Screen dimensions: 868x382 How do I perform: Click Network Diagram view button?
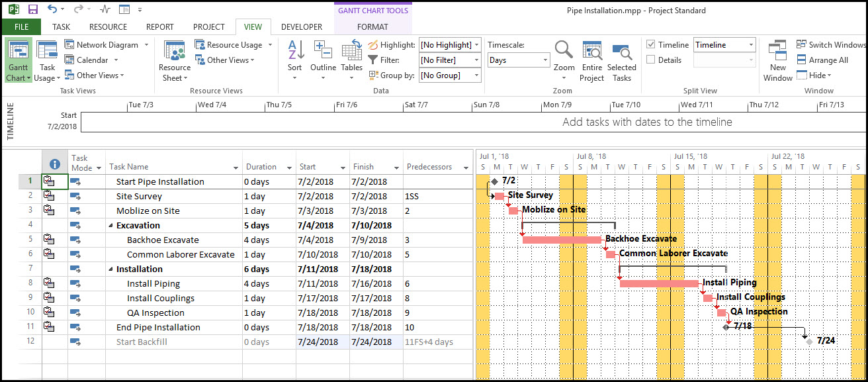(107, 45)
